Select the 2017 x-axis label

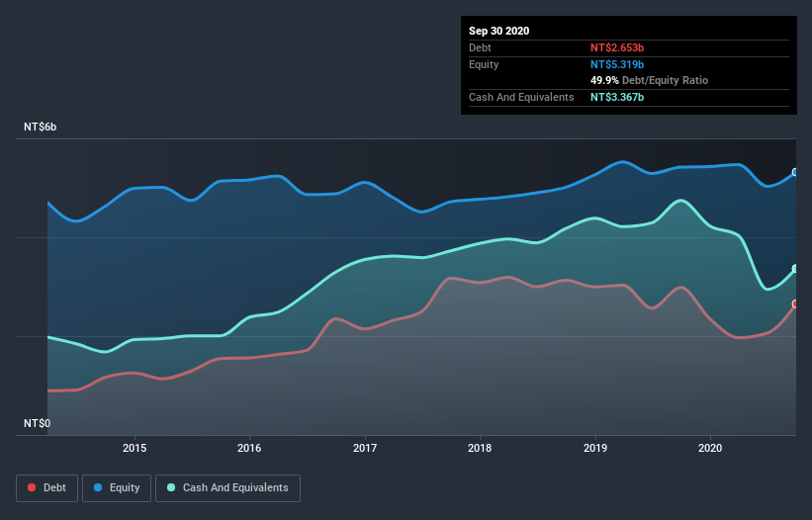365,448
